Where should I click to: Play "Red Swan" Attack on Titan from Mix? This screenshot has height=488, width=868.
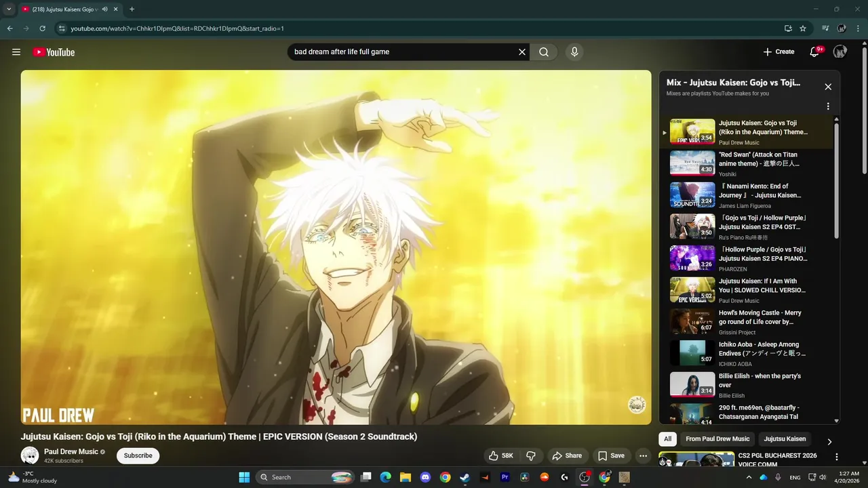point(746,163)
